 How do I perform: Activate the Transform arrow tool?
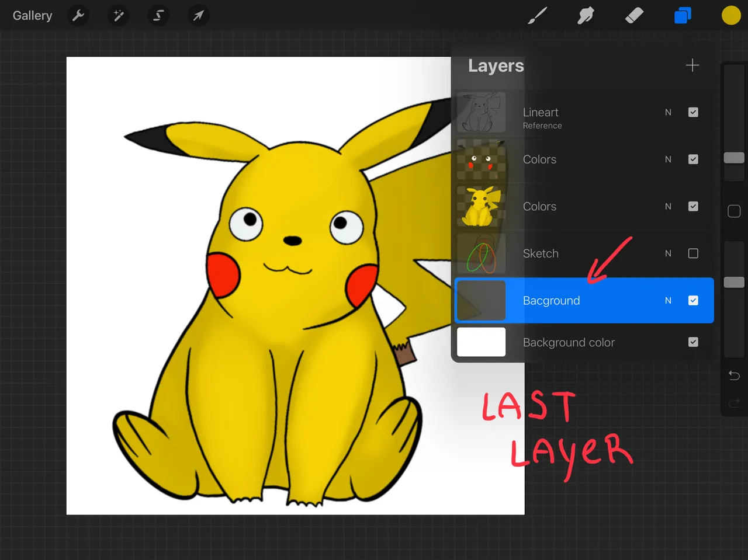point(199,16)
